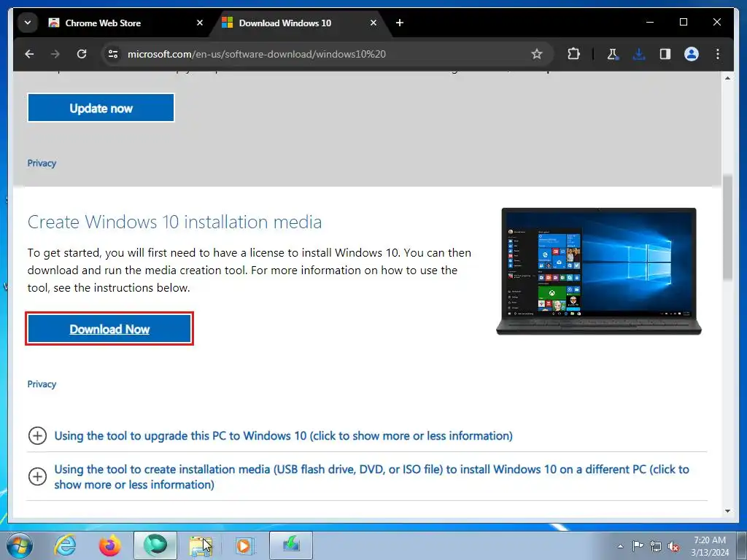Open the tab search dropdown arrow
The width and height of the screenshot is (747, 560).
point(28,23)
